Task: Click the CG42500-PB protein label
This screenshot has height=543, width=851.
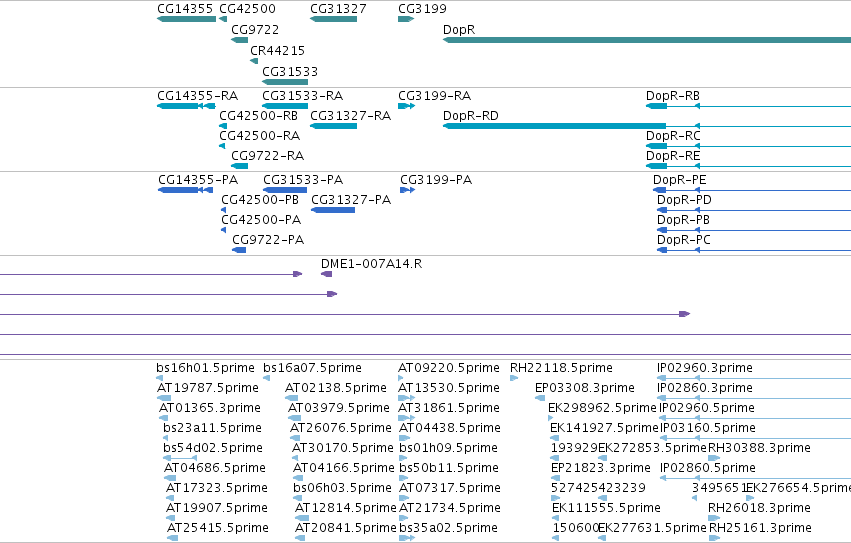Action: pos(260,200)
